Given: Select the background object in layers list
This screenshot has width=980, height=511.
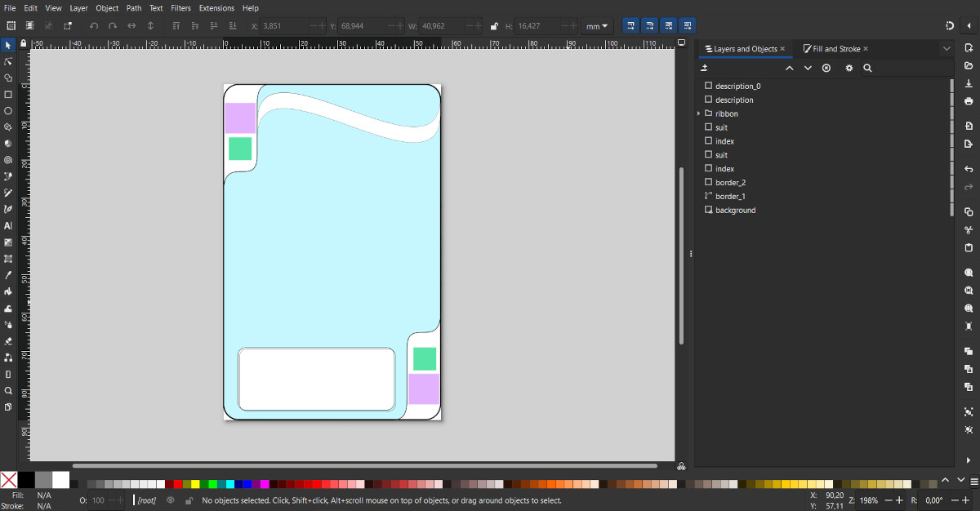Looking at the screenshot, I should tap(735, 211).
